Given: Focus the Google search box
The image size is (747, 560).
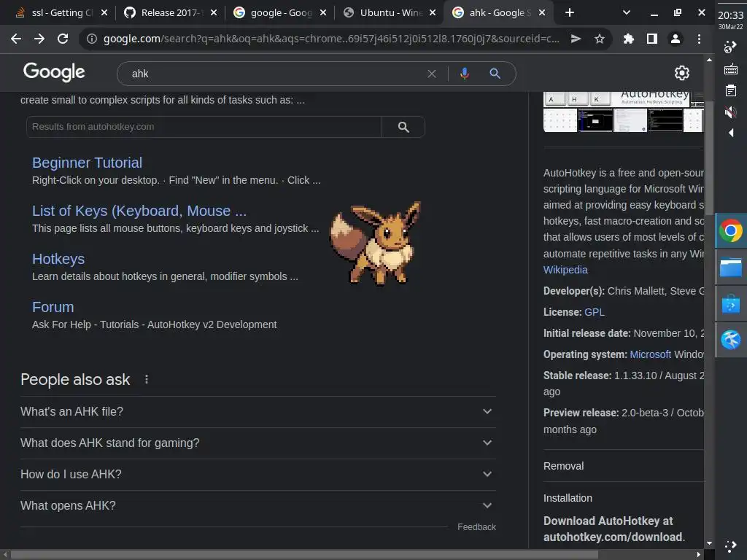Looking at the screenshot, I should click(276, 74).
